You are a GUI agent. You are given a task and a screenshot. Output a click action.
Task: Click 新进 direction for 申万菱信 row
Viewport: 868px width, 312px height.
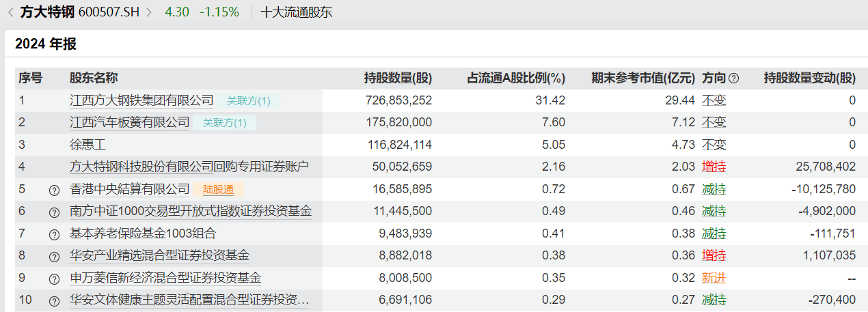(x=714, y=278)
